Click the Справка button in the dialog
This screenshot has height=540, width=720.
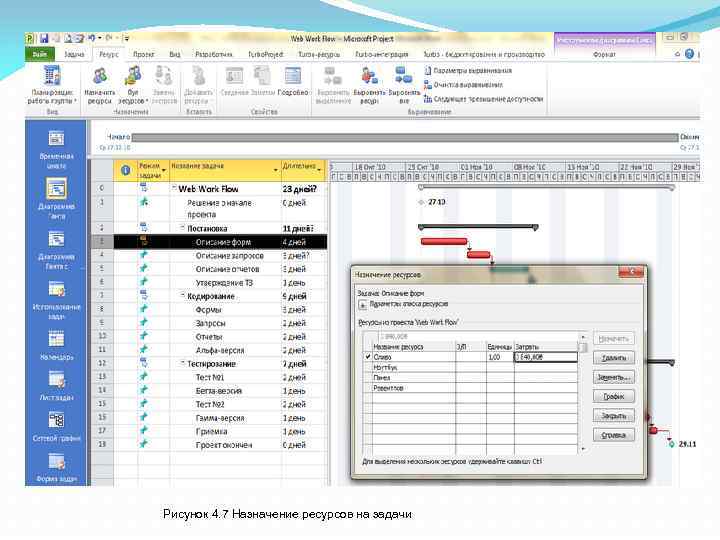[614, 435]
